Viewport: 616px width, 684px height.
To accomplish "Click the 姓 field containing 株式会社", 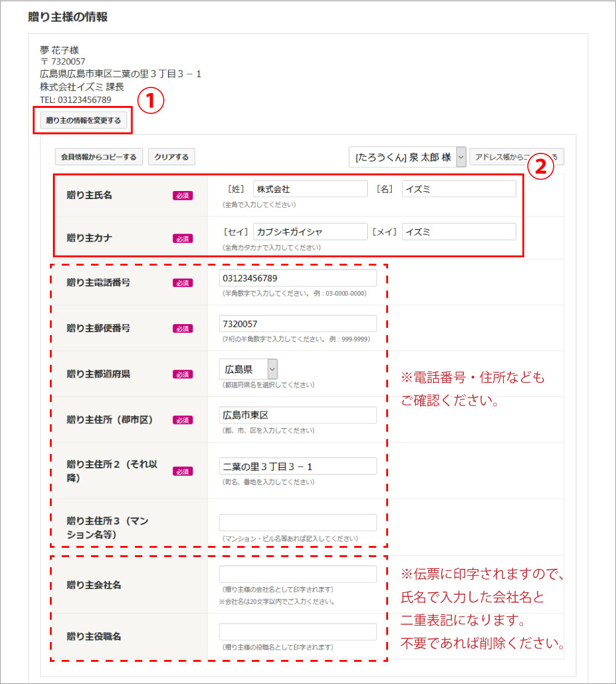I will click(x=310, y=189).
